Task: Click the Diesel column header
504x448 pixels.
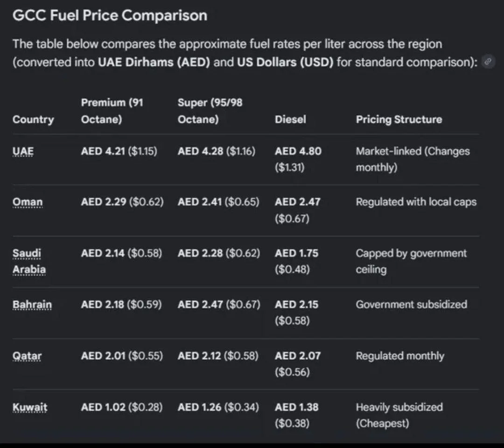Action: [x=290, y=120]
